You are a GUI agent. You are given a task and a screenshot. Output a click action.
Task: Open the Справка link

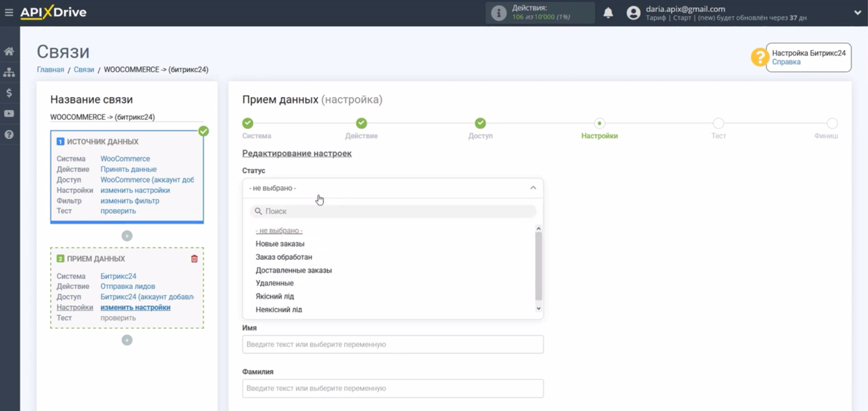point(786,62)
